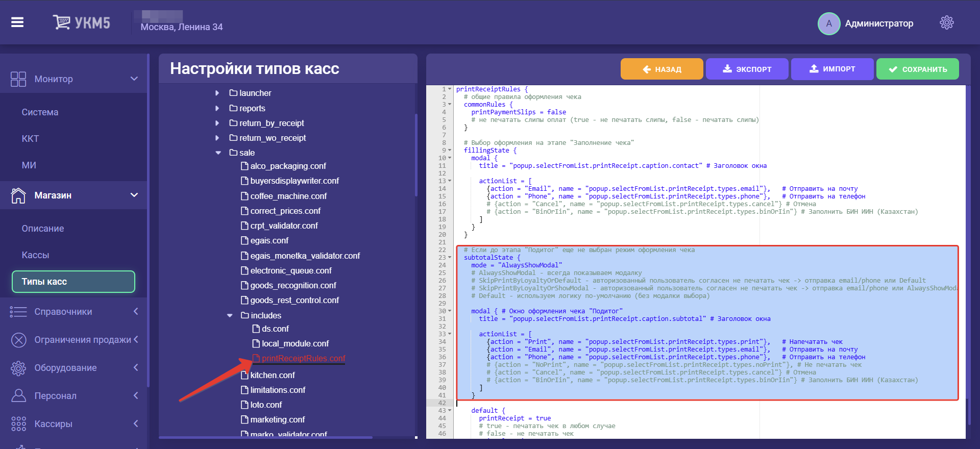Open the Кассы menu item
This screenshot has width=980, height=449.
pyautogui.click(x=35, y=255)
